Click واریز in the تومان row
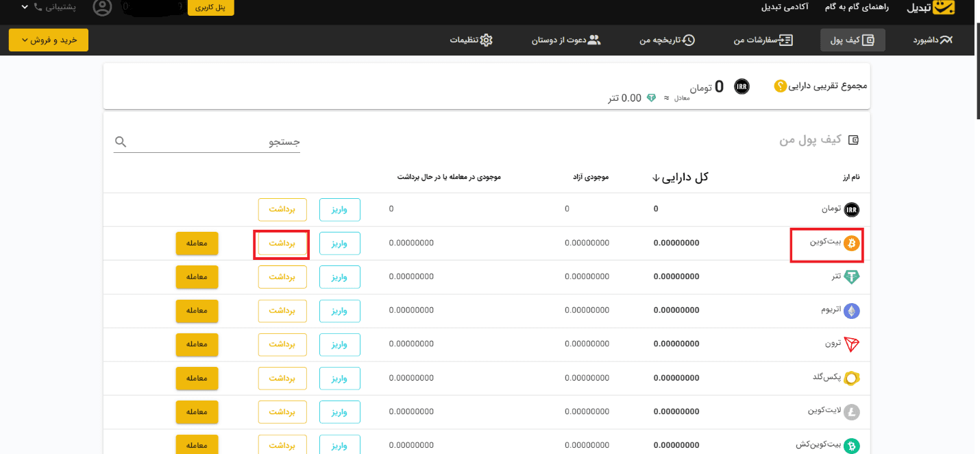 click(340, 209)
